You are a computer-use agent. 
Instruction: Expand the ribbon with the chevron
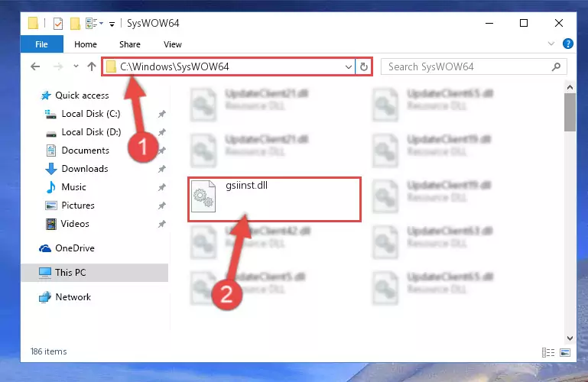coord(551,44)
